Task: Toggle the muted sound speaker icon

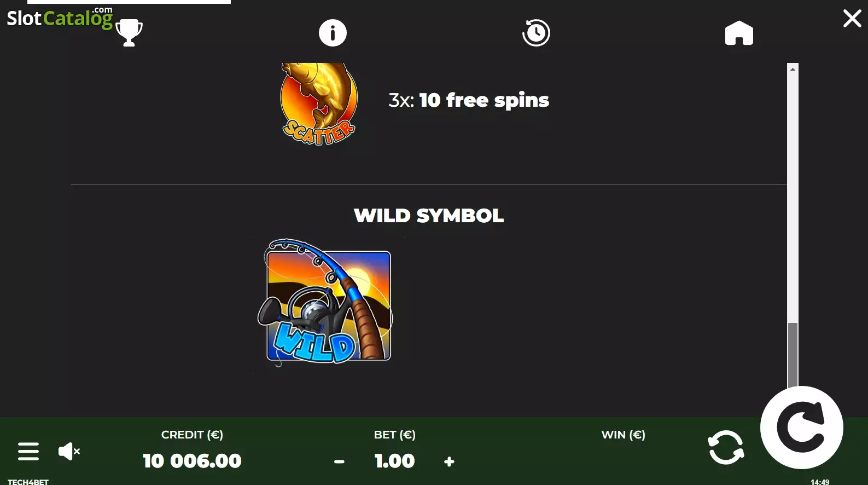Action: coord(69,451)
